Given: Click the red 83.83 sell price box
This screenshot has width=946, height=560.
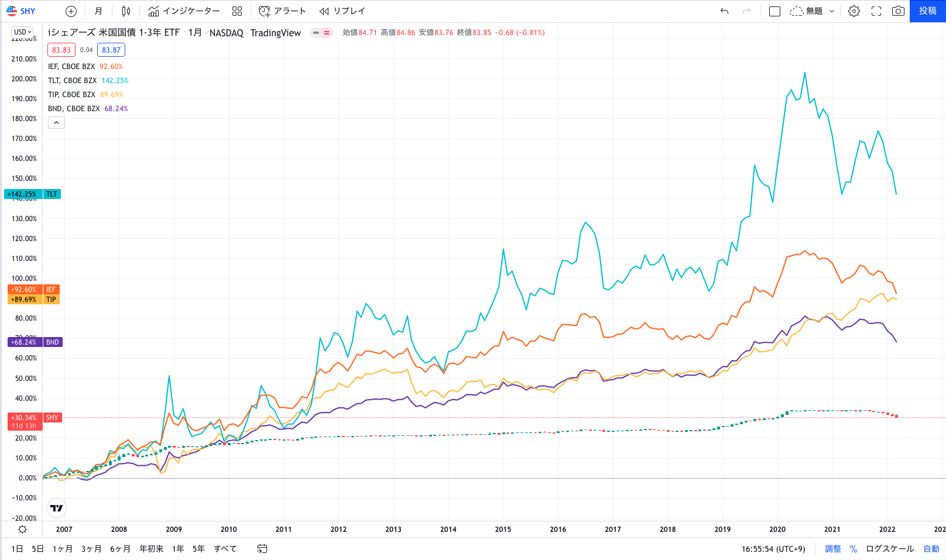Looking at the screenshot, I should coord(61,50).
